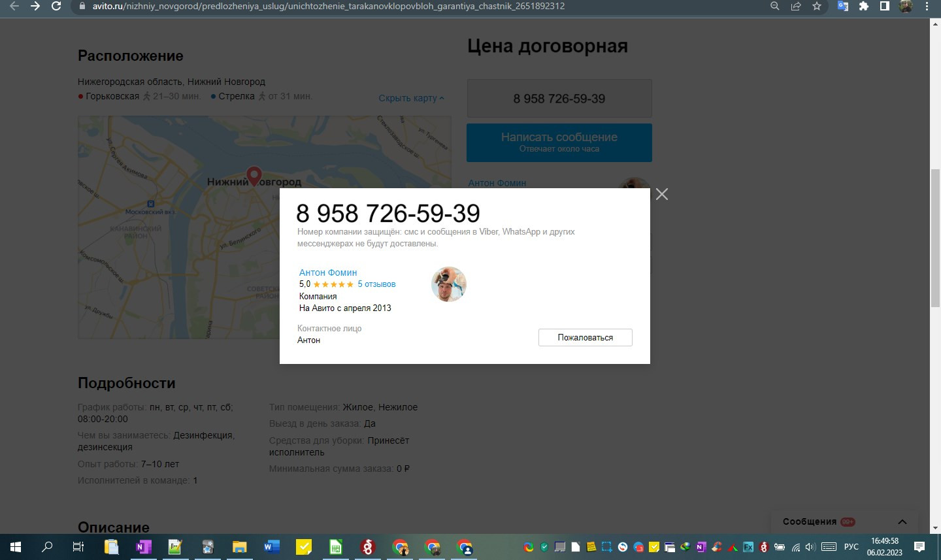The width and height of the screenshot is (941, 560).
Task: Expand the Сообщения chat panel chevron
Action: pos(902,521)
